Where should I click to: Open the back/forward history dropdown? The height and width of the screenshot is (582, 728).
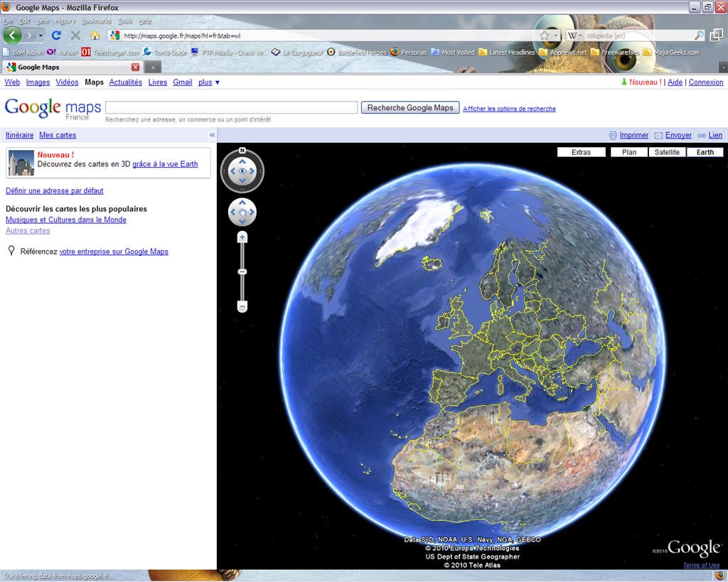pyautogui.click(x=41, y=36)
